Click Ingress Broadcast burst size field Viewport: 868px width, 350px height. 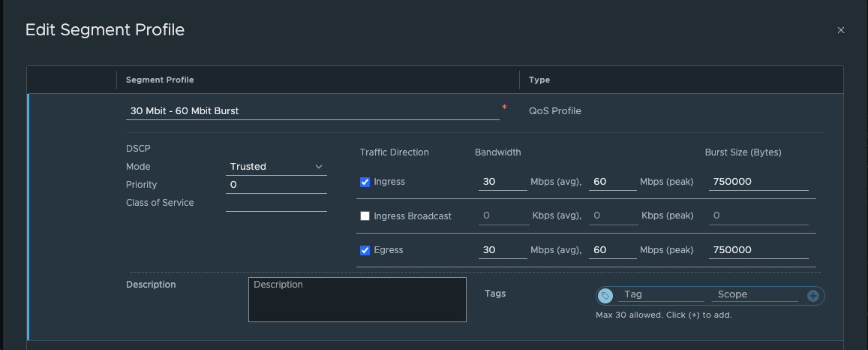tap(758, 216)
